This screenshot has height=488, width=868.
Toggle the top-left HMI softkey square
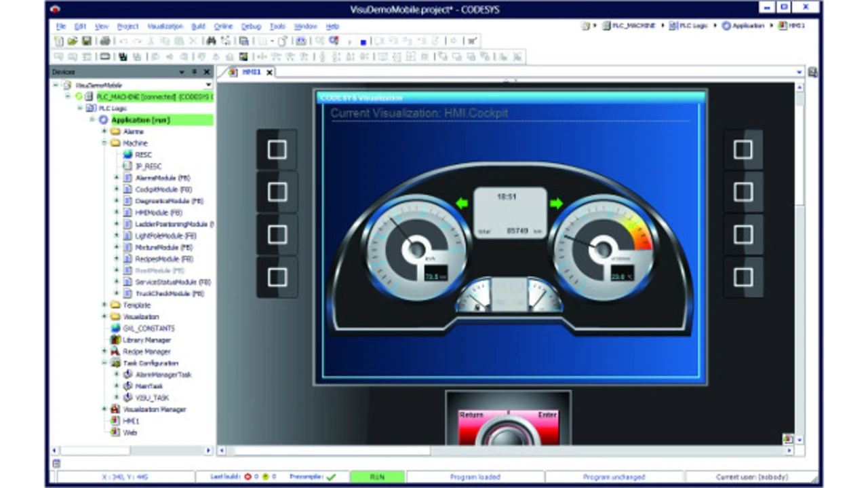click(x=277, y=149)
